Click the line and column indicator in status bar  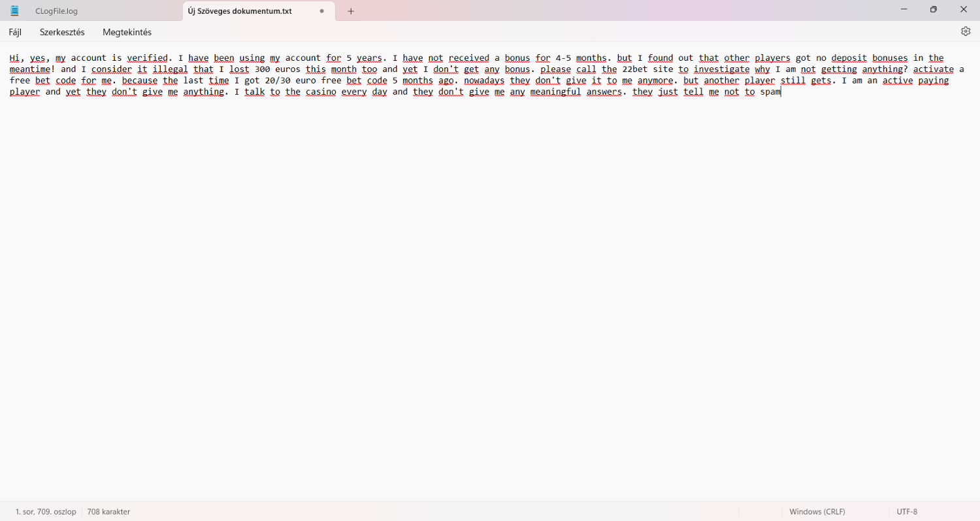[46, 512]
